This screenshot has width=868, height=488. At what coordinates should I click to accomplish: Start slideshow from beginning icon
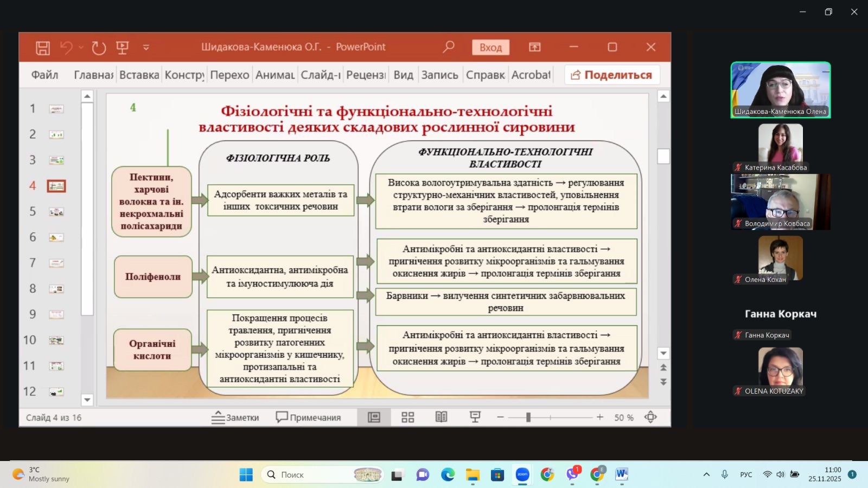(x=123, y=48)
